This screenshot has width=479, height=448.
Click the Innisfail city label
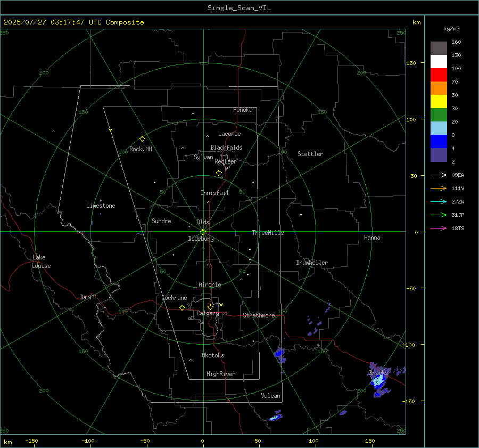214,193
